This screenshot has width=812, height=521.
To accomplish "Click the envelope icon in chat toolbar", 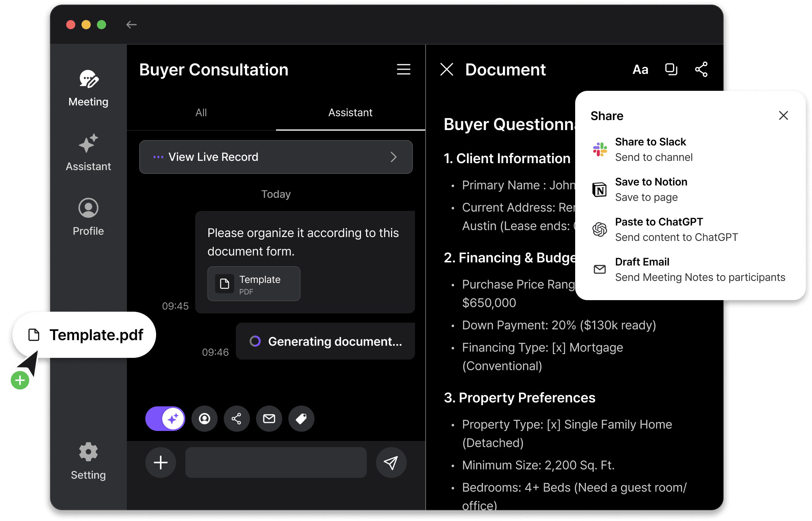I will [x=269, y=419].
